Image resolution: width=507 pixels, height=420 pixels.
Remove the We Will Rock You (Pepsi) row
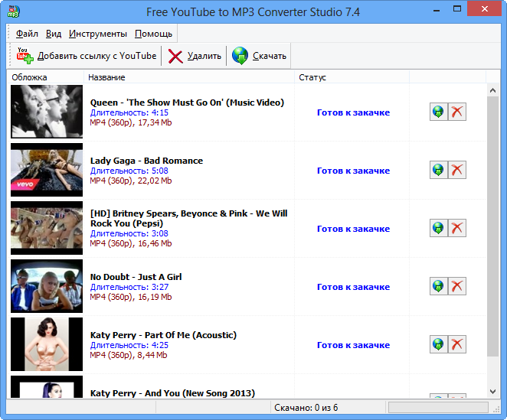coord(457,228)
